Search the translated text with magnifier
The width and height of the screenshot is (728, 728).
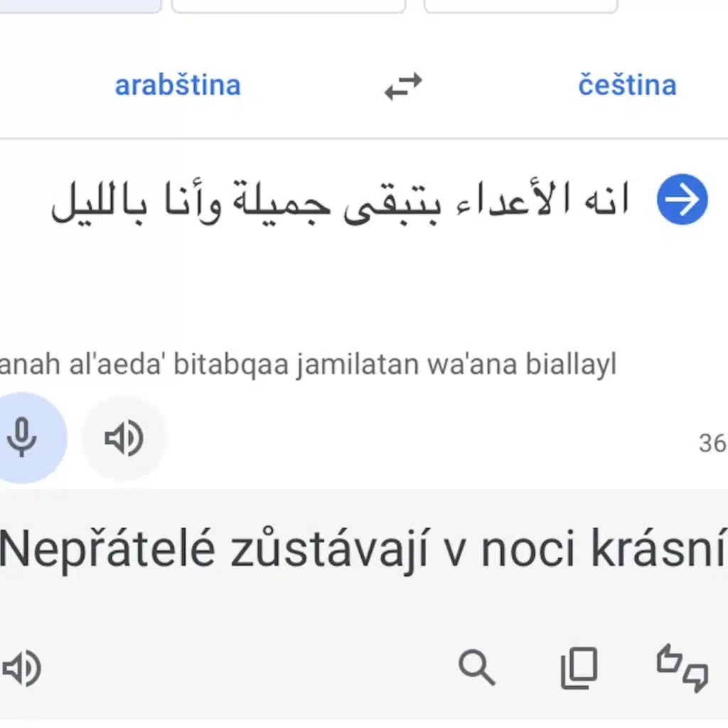[x=477, y=668]
